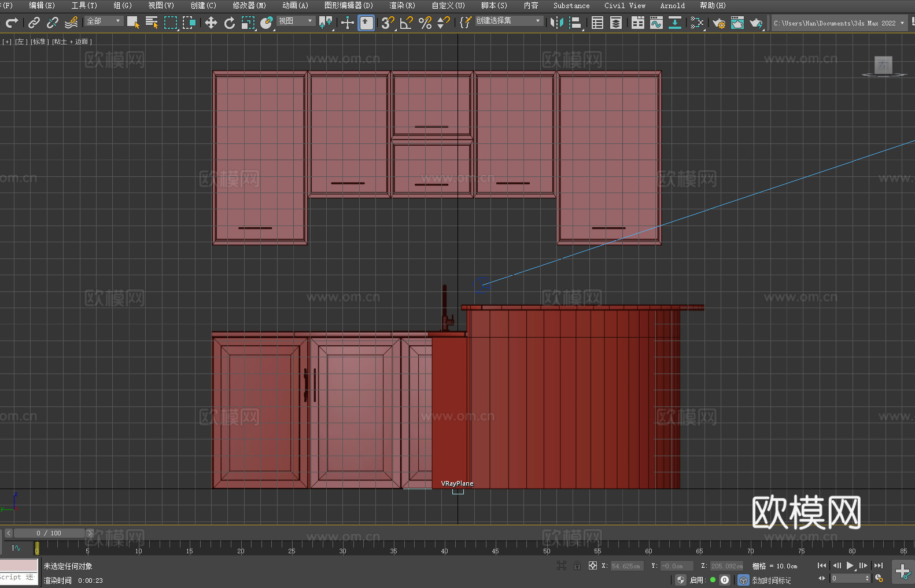Open the Civil View menu
Screen dimensions: 915x588
(x=625, y=5)
